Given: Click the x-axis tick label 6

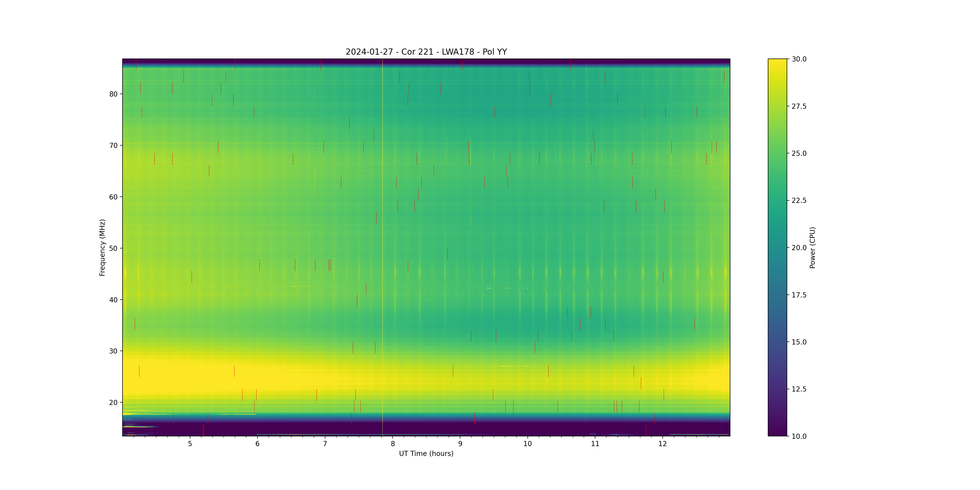Looking at the screenshot, I should [257, 444].
